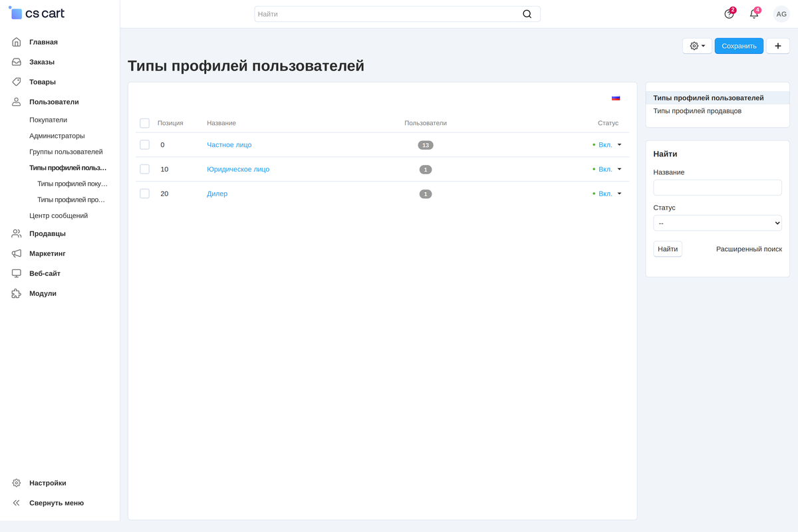
Task: Click the Найти button in search panel
Action: tap(668, 249)
